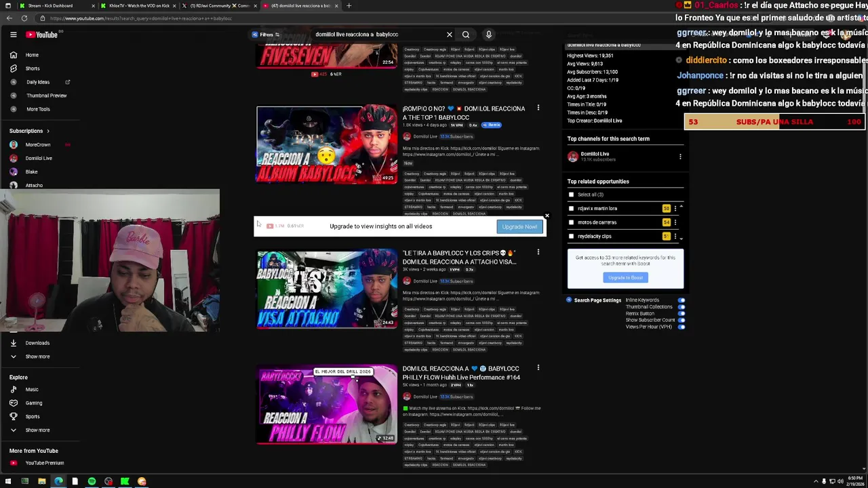Screen dimensions: 868x488
Task: Switch to KhloeTV Watch the VOD tab
Action: coord(138,5)
